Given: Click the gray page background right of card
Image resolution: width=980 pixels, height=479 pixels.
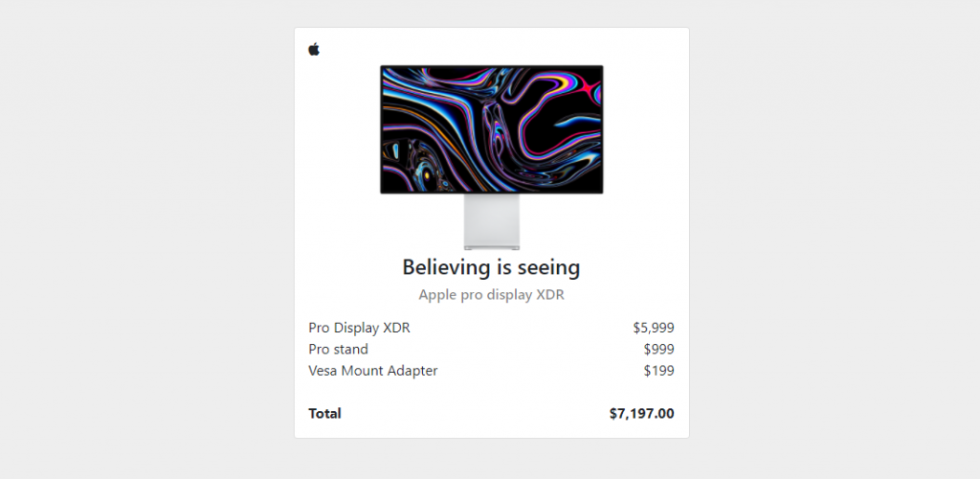Looking at the screenshot, I should coord(835,239).
